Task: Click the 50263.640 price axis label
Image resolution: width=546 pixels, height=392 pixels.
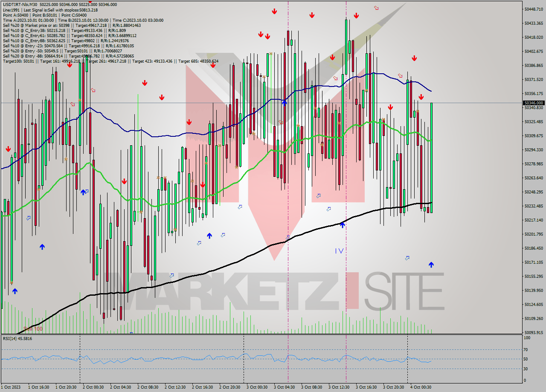Action: 533,178
